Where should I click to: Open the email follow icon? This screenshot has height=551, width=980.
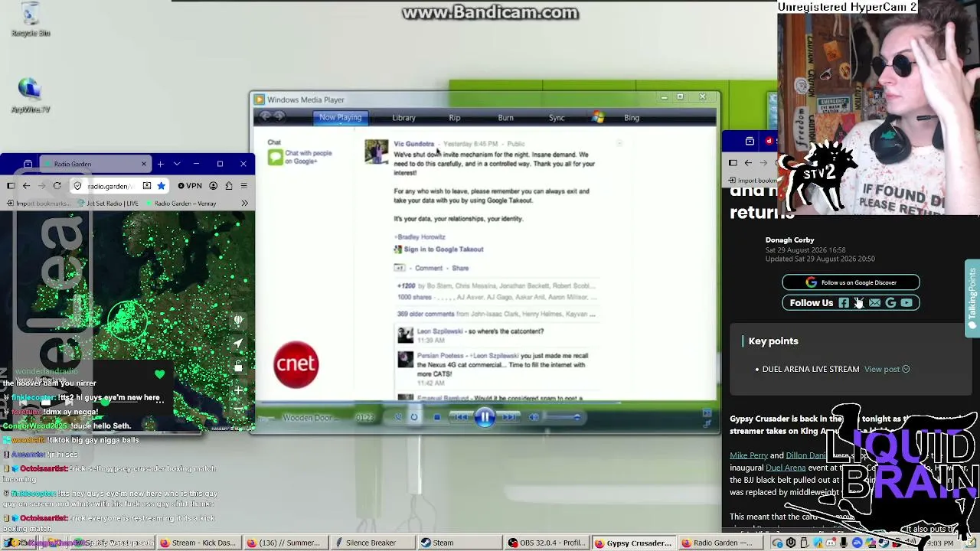coord(875,303)
